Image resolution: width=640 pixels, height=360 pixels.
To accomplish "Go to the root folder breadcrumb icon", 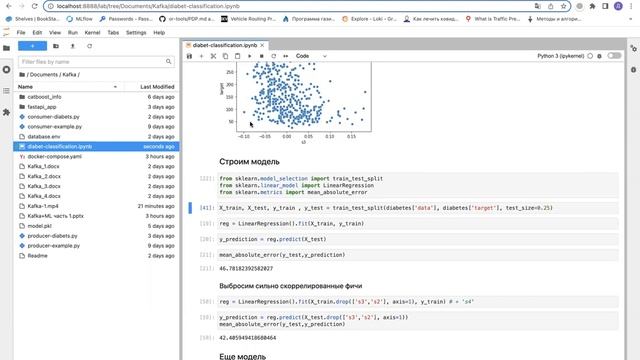I will tap(22, 75).
